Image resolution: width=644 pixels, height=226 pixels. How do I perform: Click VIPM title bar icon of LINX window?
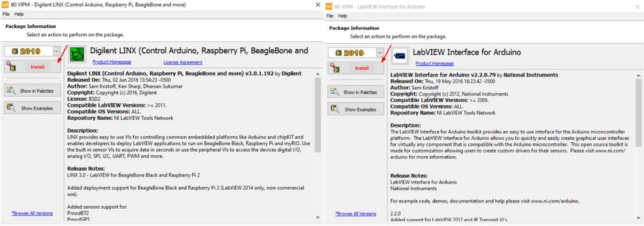pyautogui.click(x=5, y=5)
